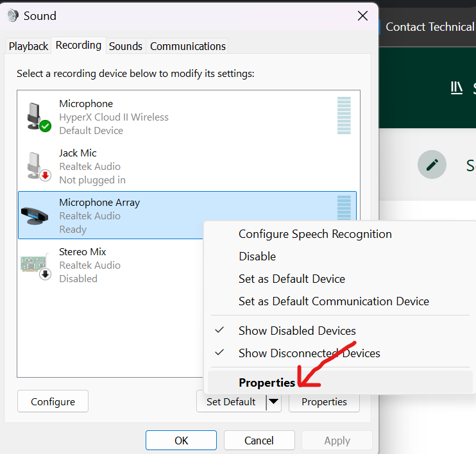Click the HyperX Microphone level meter
This screenshot has width=476, height=454.
[344, 115]
